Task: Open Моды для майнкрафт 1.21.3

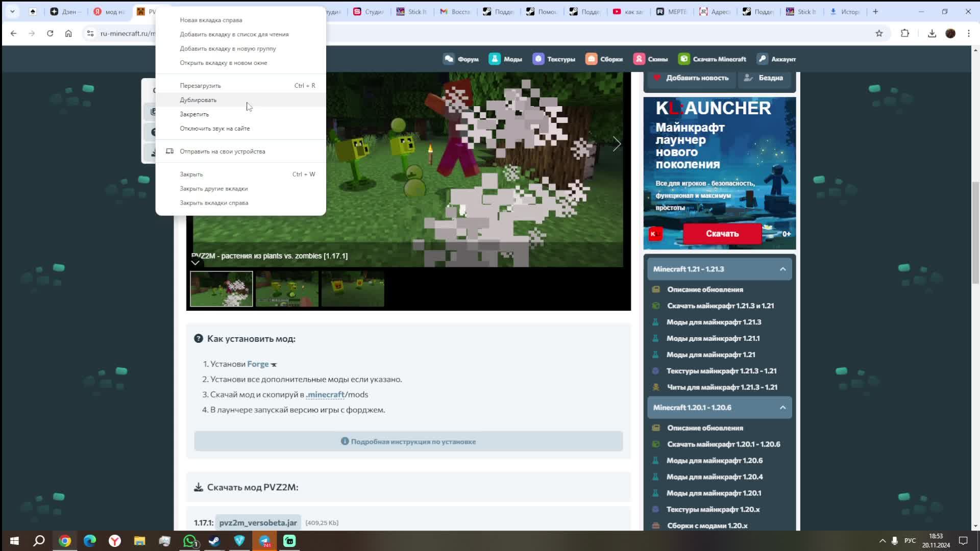Action: click(x=714, y=322)
